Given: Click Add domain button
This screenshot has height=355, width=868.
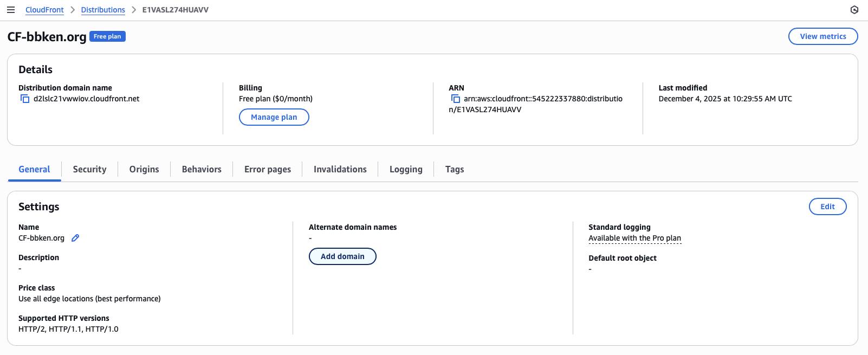Looking at the screenshot, I should click(x=342, y=256).
